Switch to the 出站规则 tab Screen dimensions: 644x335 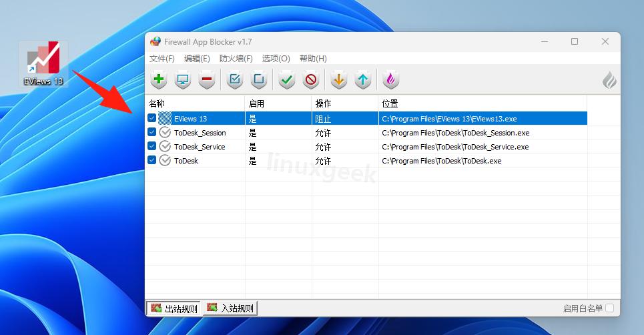(x=174, y=308)
